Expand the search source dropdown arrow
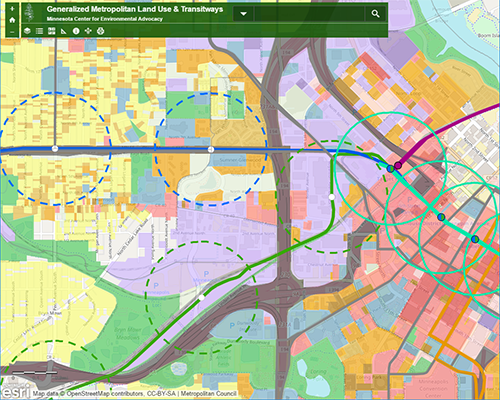The width and height of the screenshot is (500, 400). [x=244, y=14]
